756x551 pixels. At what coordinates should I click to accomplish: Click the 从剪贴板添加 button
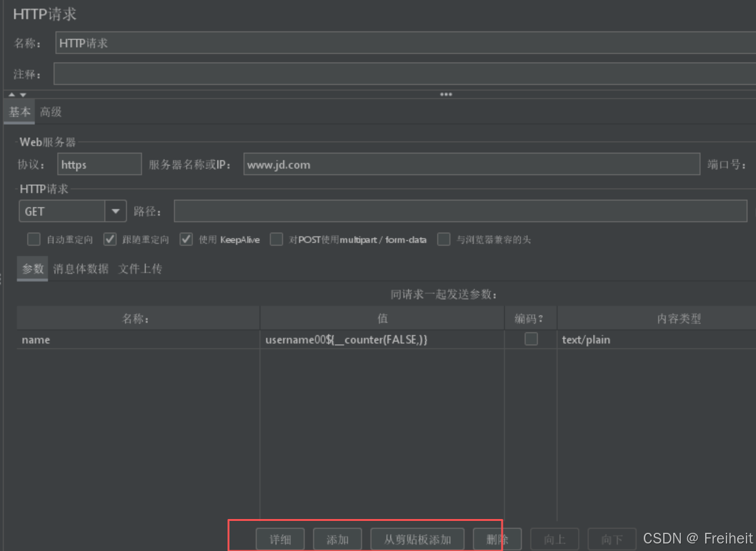[417, 539]
